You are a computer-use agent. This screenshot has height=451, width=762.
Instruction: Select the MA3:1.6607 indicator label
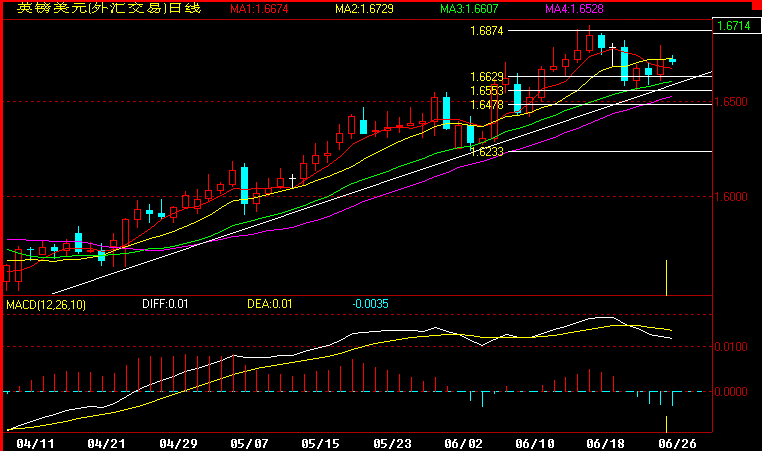[469, 9]
